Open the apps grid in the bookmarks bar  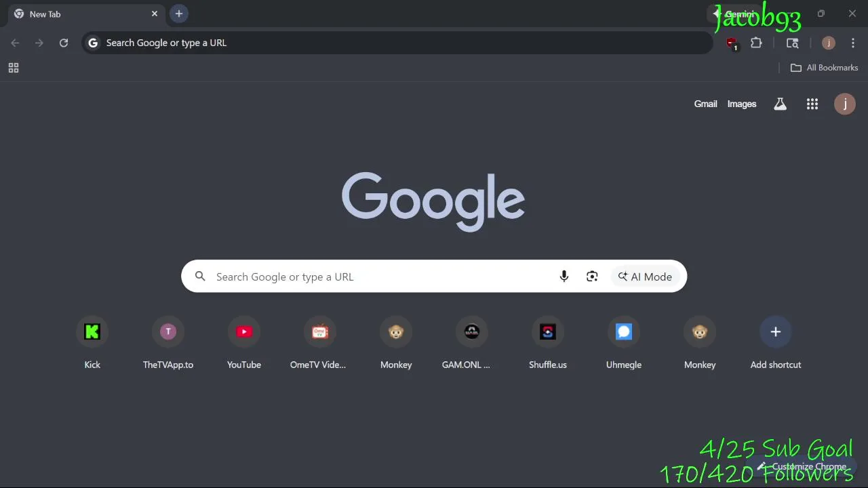pos(14,68)
